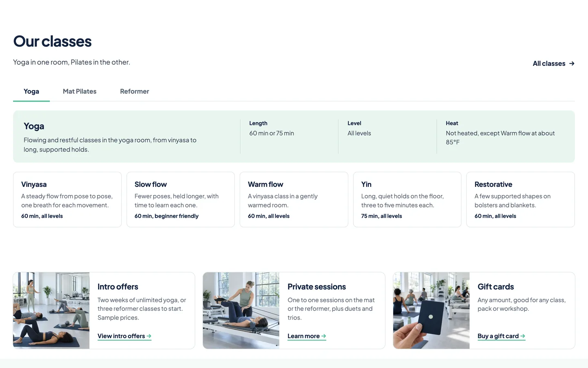Switch to the Mat Pilates tab

click(x=80, y=92)
